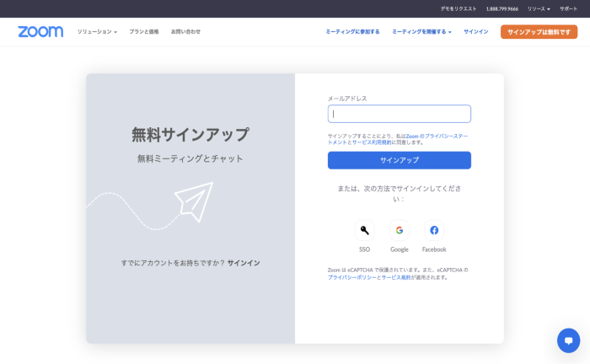590x364 pixels.
Task: Click the サインイン link in navigation
Action: (475, 32)
